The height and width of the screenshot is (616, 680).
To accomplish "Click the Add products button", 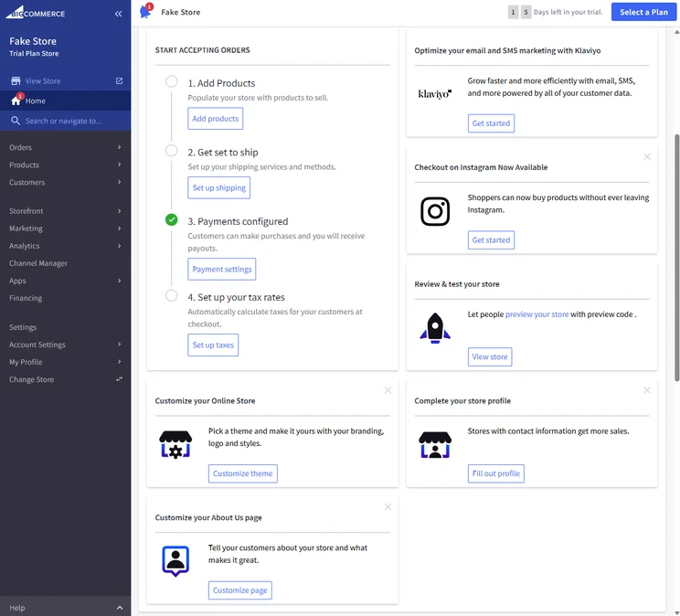I will (216, 119).
